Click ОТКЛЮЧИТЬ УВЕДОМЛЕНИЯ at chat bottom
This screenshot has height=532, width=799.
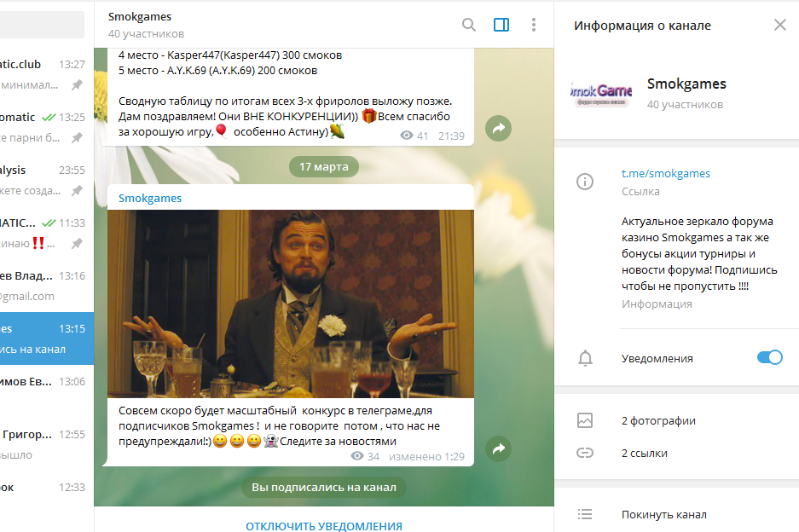pyautogui.click(x=324, y=526)
